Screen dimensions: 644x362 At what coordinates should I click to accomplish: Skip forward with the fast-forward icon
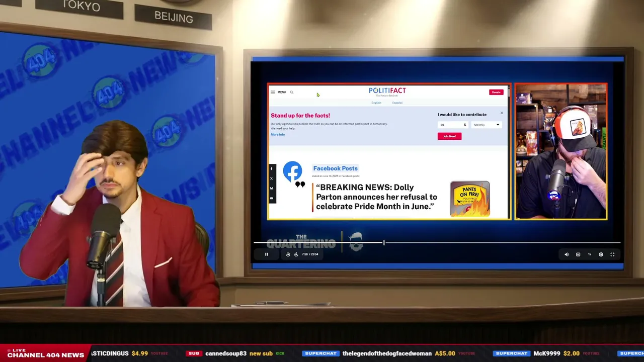(296, 254)
